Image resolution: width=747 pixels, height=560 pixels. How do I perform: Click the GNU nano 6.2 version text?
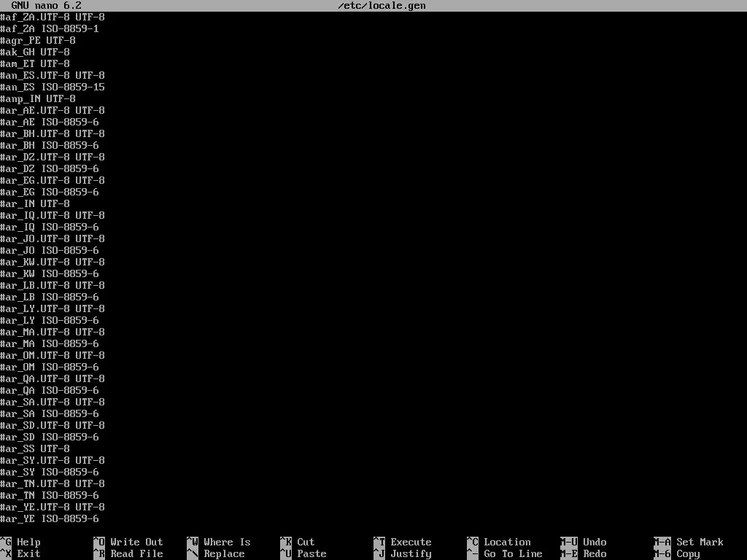pos(46,6)
